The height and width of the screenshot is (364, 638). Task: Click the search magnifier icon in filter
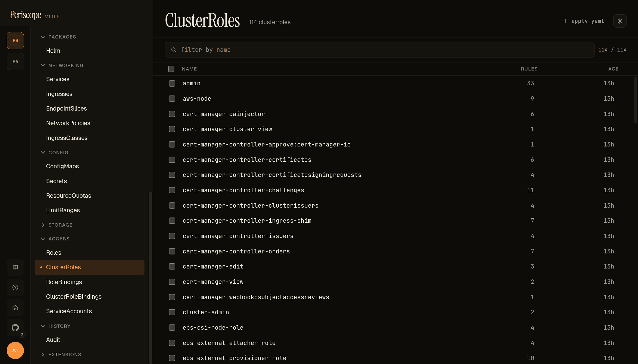pyautogui.click(x=174, y=50)
